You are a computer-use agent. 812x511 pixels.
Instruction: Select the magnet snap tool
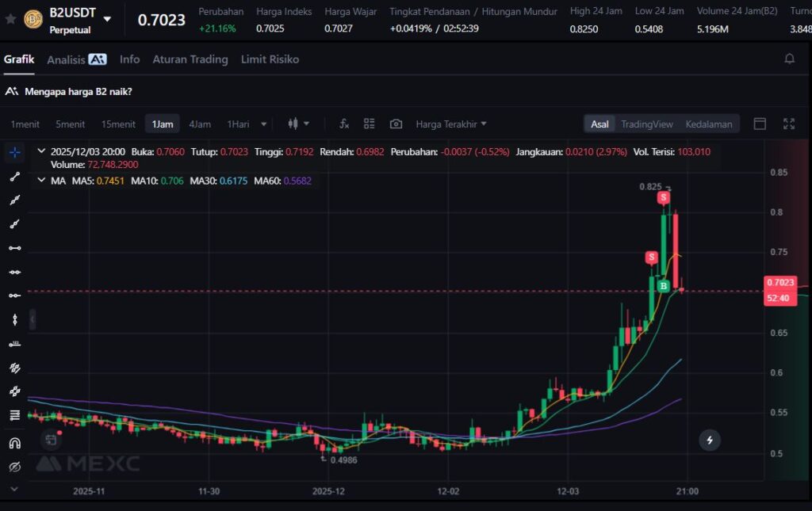[14, 442]
